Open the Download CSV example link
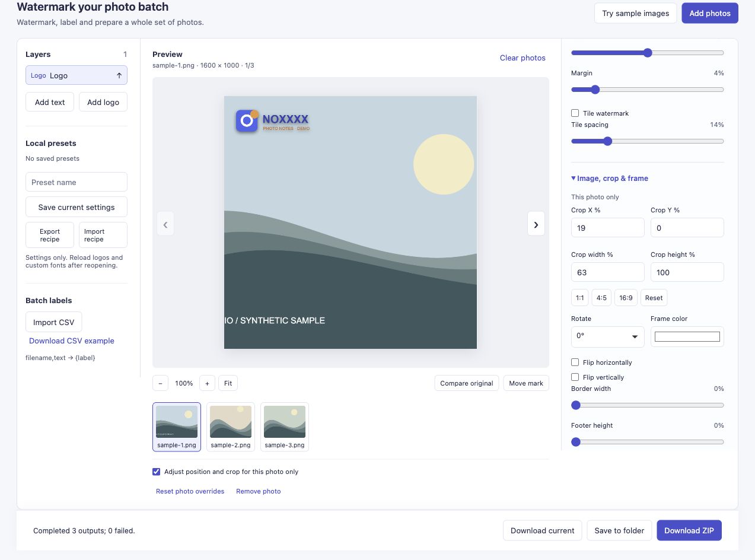The image size is (755, 560). pyautogui.click(x=72, y=341)
